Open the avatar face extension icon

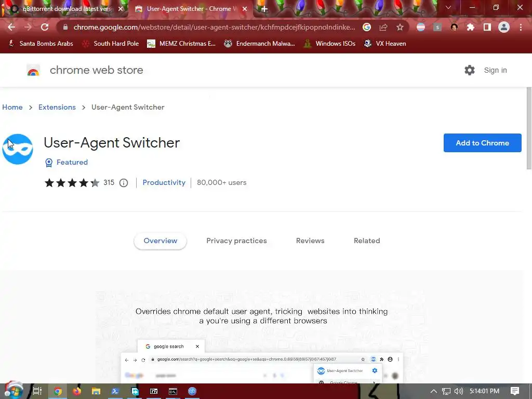454,27
